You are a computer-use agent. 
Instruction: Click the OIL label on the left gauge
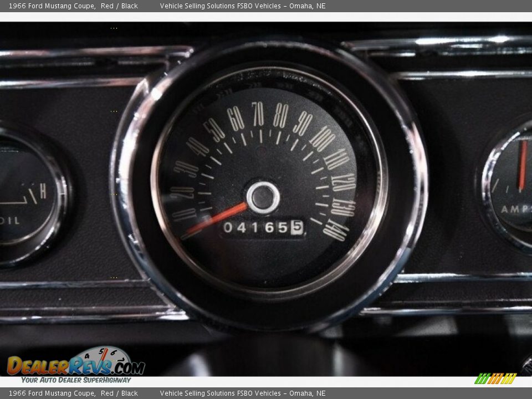(x=9, y=221)
